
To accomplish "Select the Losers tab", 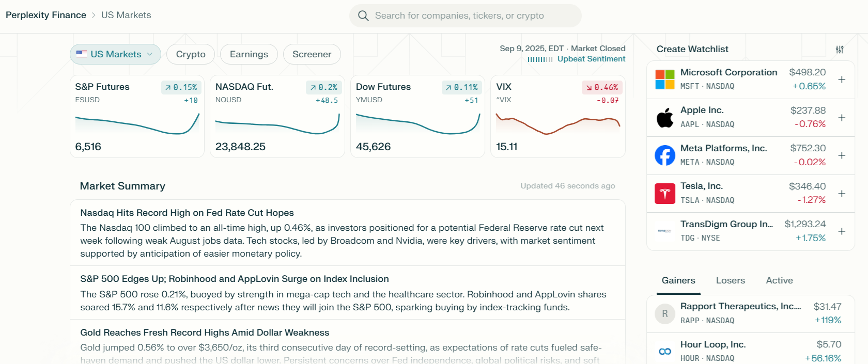I will coord(731,280).
